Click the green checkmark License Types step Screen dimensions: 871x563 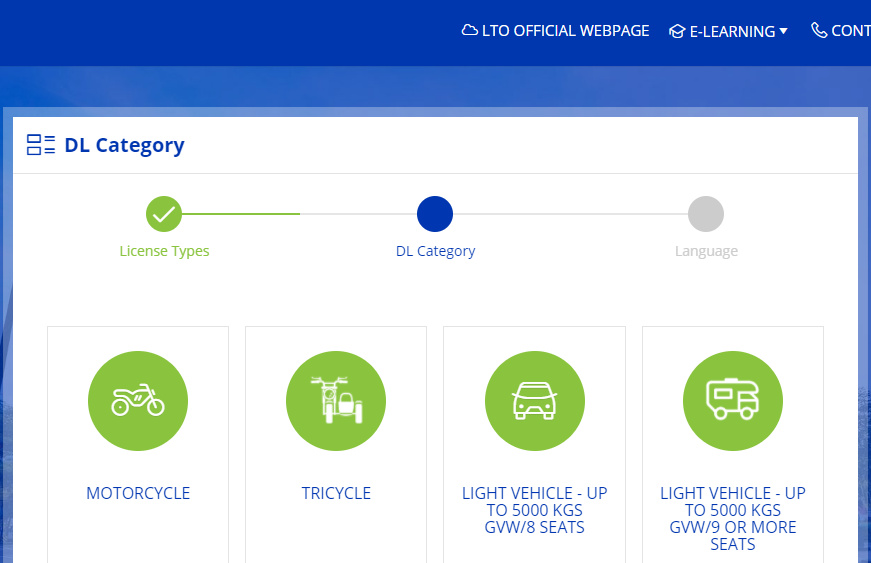click(164, 214)
